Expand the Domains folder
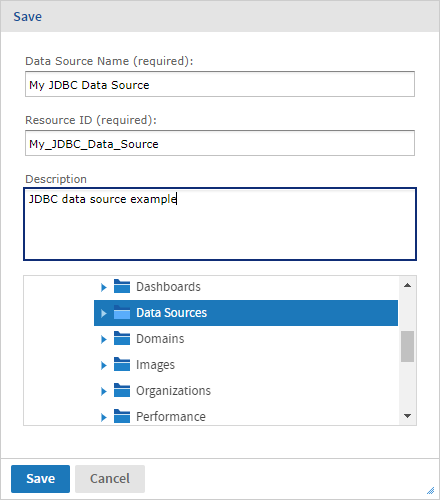The height and width of the screenshot is (500, 440). (104, 339)
